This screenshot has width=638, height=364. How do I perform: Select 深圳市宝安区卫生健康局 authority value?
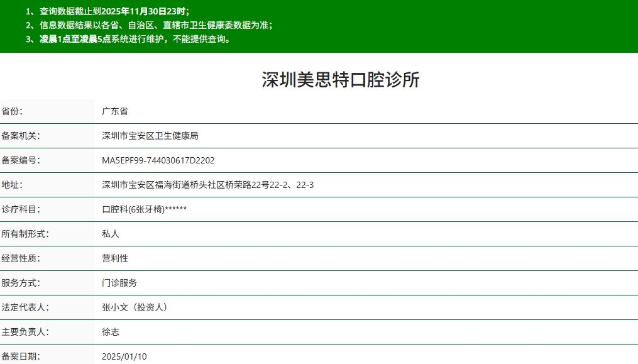(x=149, y=136)
